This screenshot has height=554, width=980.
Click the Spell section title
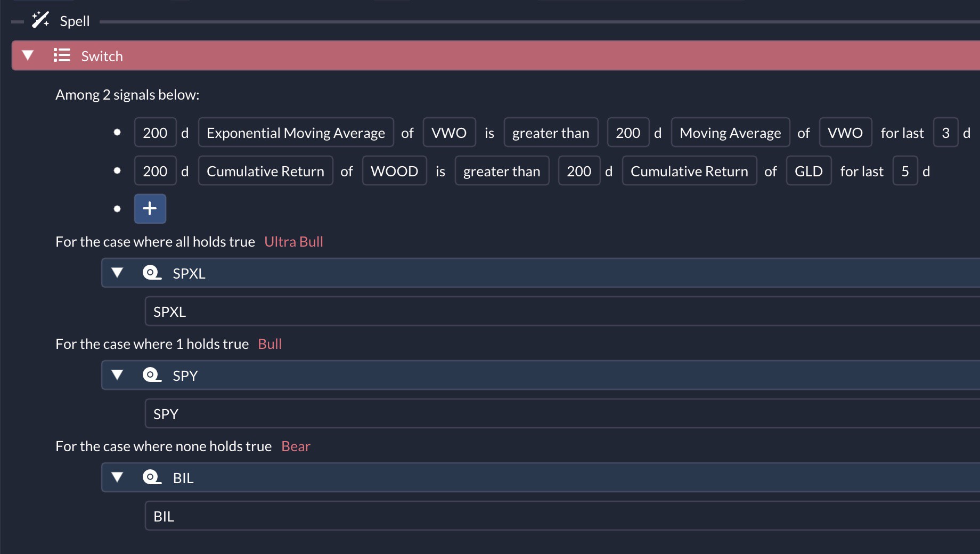click(x=75, y=21)
